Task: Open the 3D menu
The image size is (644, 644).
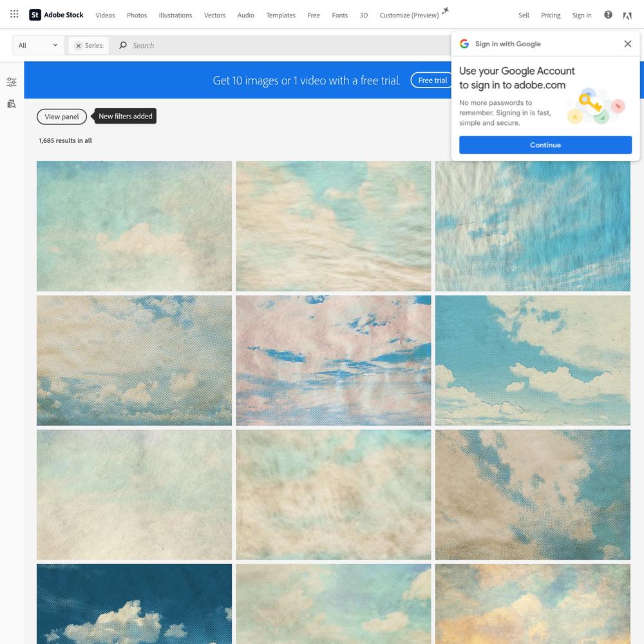Action: [x=363, y=15]
